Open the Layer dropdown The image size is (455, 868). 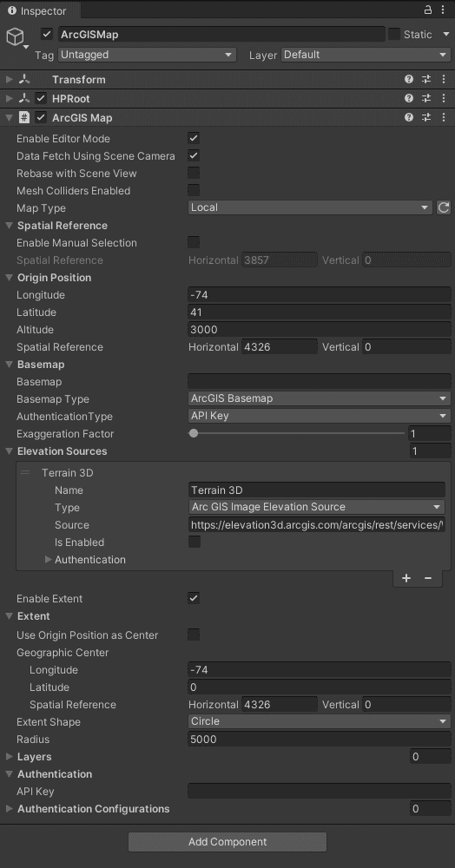coord(366,55)
